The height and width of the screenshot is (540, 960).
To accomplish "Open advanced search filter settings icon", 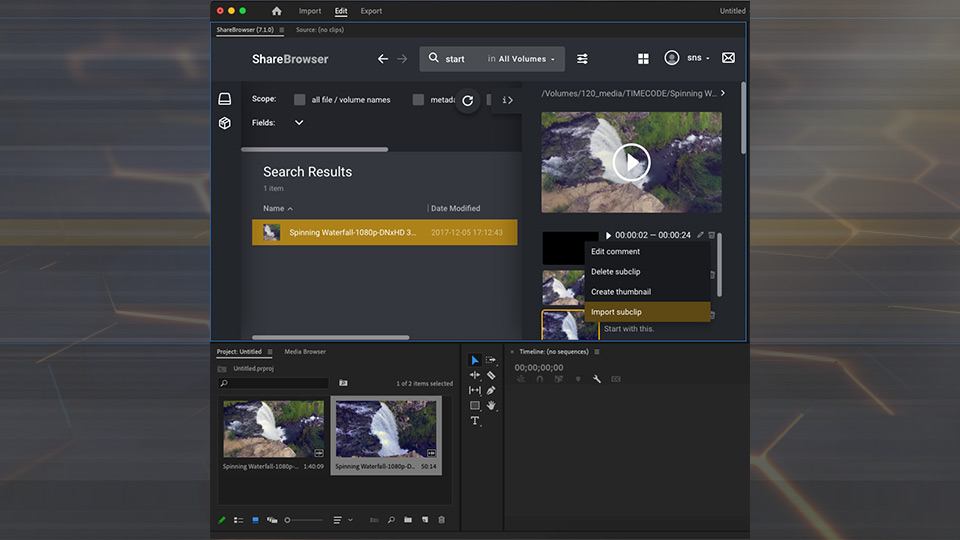I will [582, 59].
